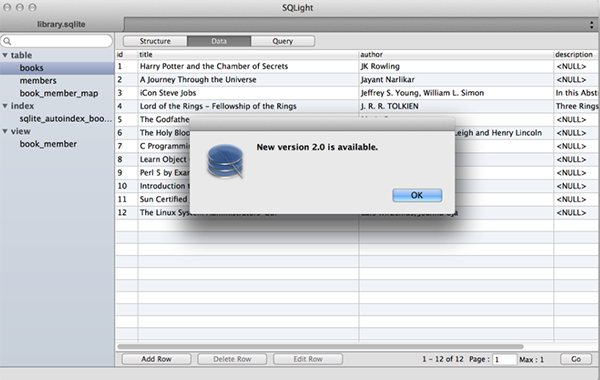Select row id 12 cell
600x380 pixels.
coord(127,212)
